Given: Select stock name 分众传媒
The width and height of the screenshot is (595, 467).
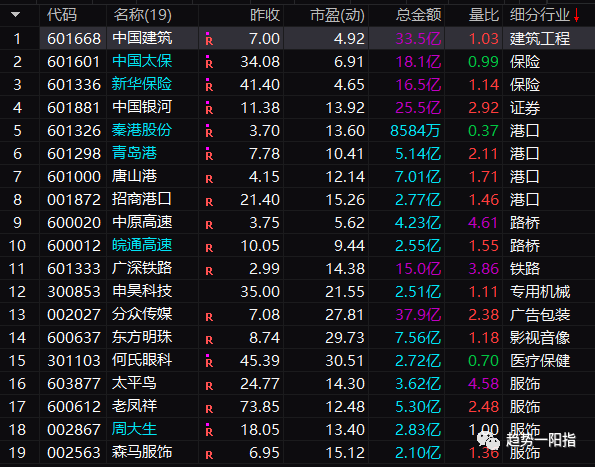Looking at the screenshot, I should coord(142,314).
